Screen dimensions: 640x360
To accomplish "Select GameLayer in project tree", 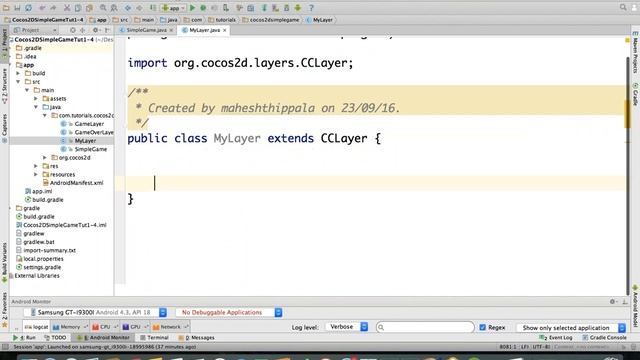I will coord(89,124).
